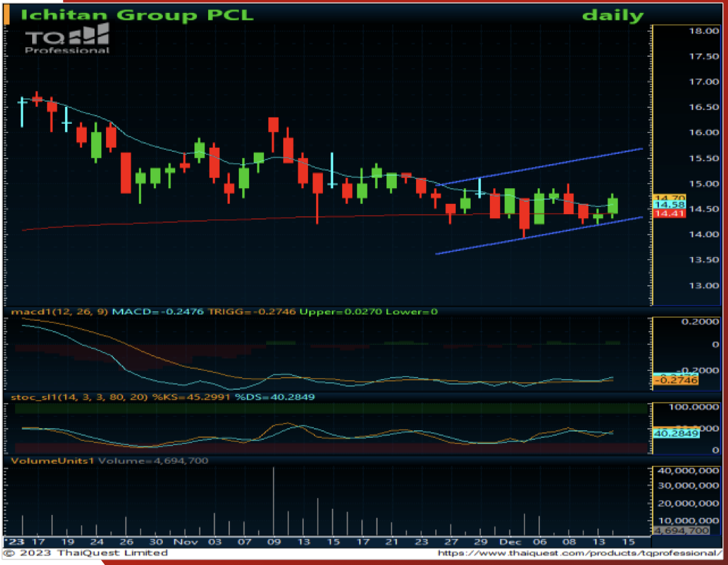Image resolution: width=728 pixels, height=565 pixels.
Task: Click the 29 date tick label
Action: (x=480, y=542)
